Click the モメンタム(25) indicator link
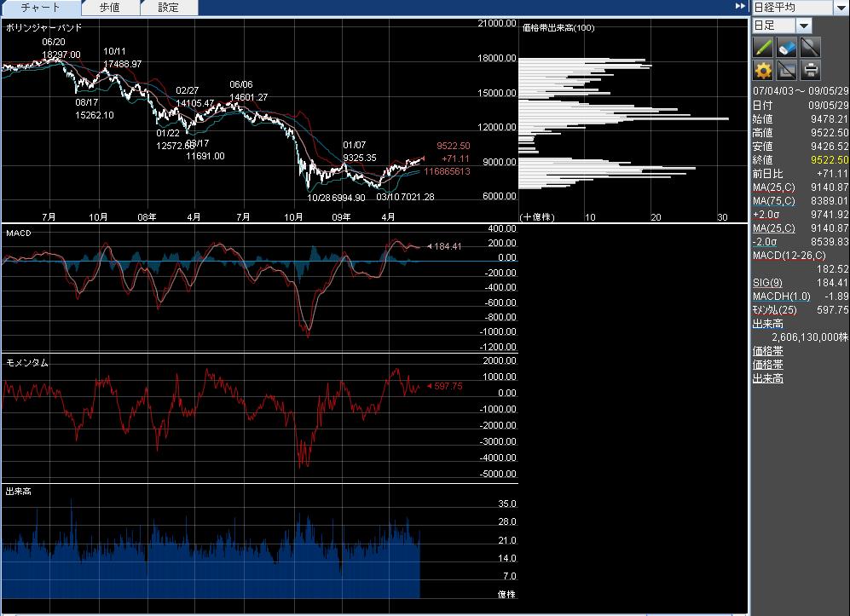Screen dimensions: 850x616 [773, 310]
